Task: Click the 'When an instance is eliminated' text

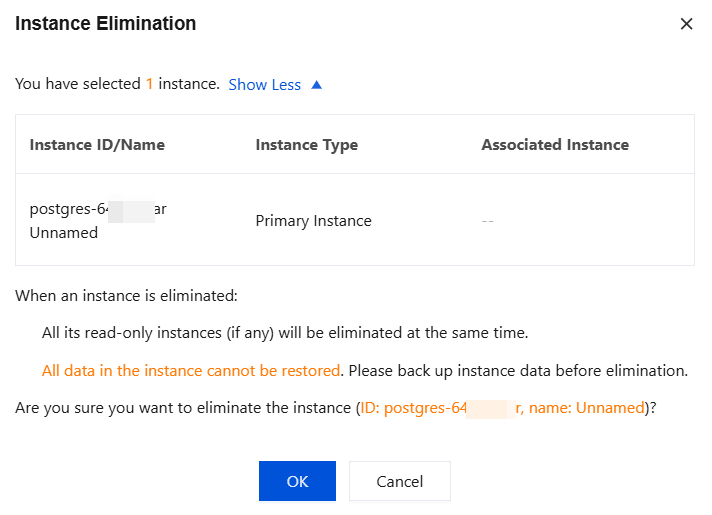Action: pyautogui.click(x=125, y=296)
